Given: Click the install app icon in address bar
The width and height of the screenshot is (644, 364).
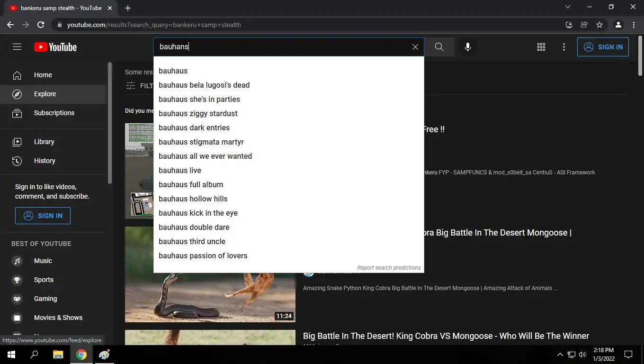Looking at the screenshot, I should (x=569, y=25).
